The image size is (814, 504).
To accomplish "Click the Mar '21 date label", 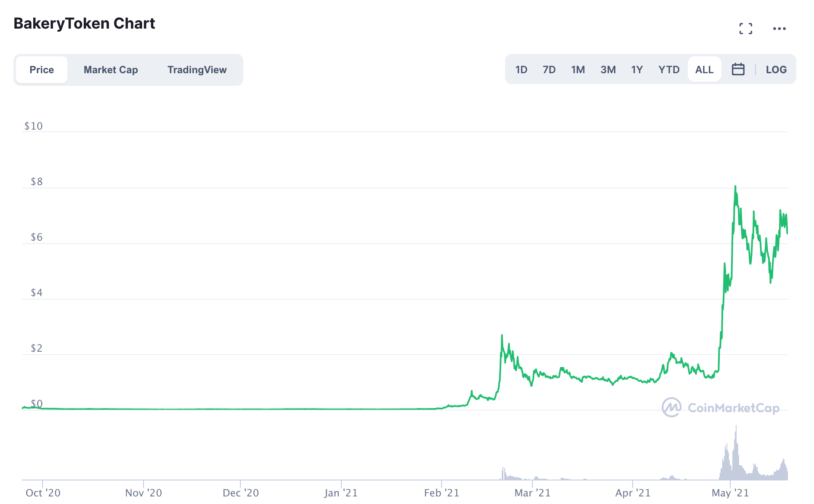I will [532, 493].
